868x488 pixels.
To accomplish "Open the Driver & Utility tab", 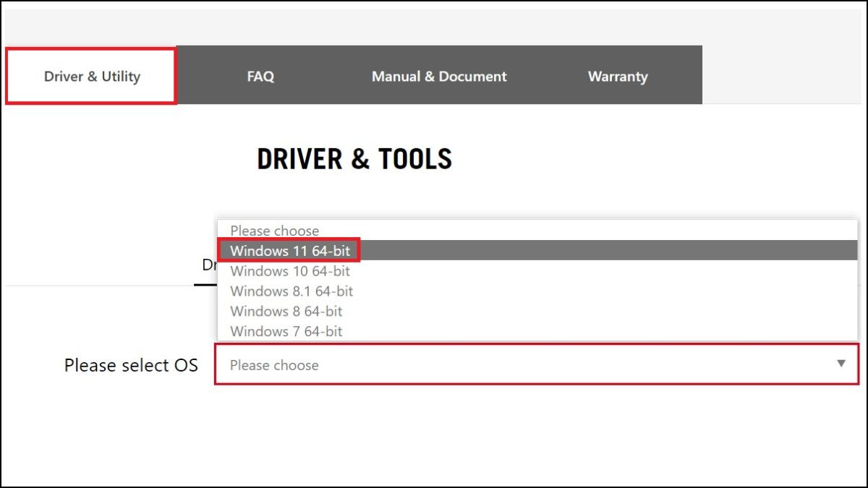I will (91, 76).
